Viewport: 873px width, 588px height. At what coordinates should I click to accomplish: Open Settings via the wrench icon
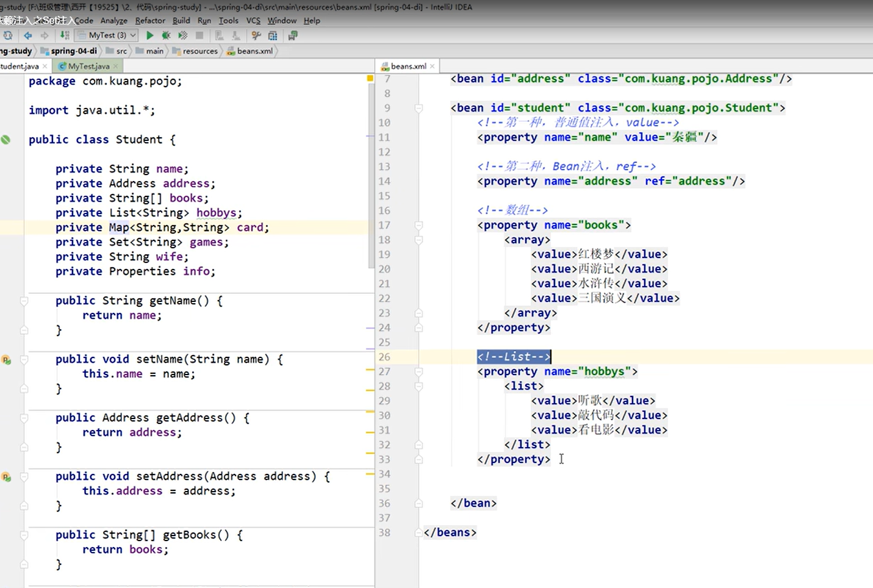(x=256, y=35)
